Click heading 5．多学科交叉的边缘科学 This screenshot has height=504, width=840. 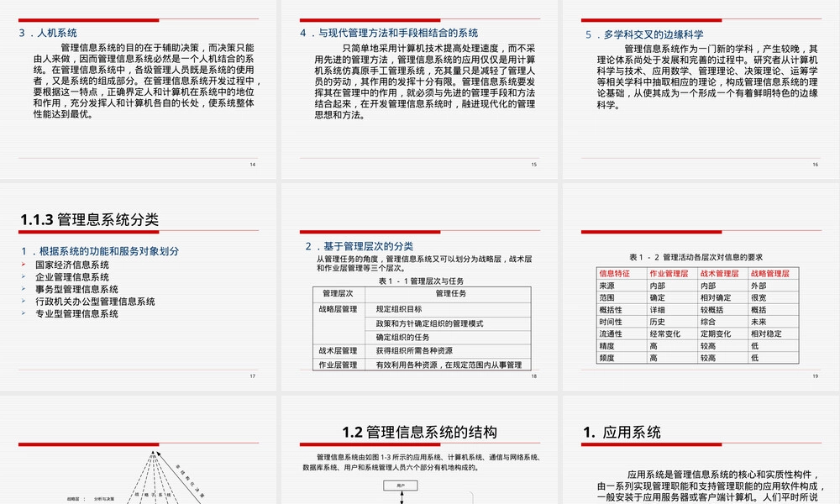(644, 34)
